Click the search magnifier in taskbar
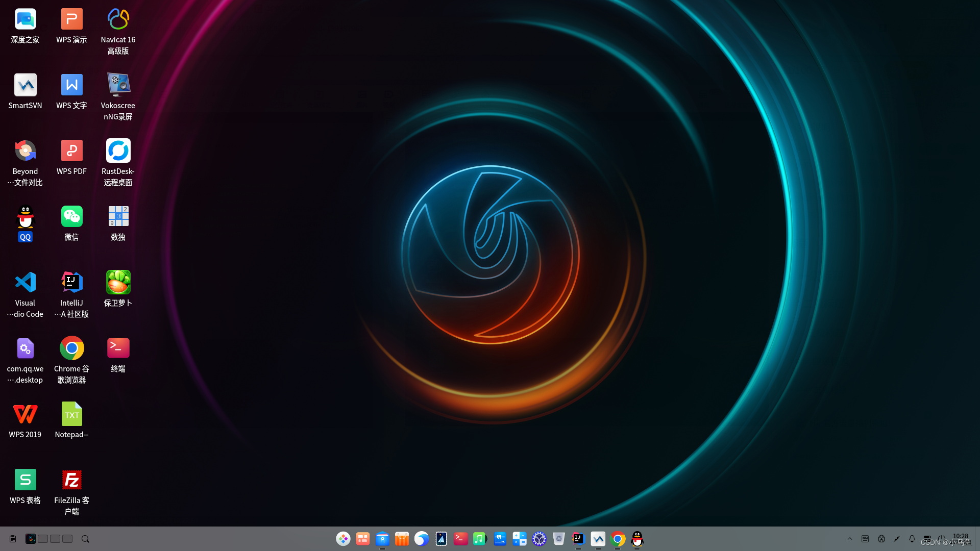Viewport: 980px width, 551px height. click(85, 539)
